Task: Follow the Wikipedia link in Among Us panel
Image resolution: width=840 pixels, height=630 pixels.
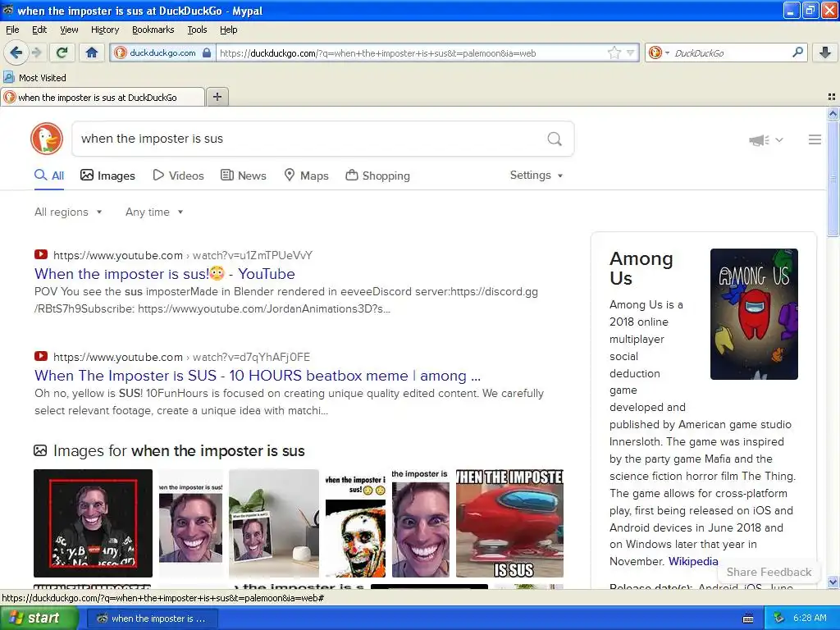Action: point(693,561)
